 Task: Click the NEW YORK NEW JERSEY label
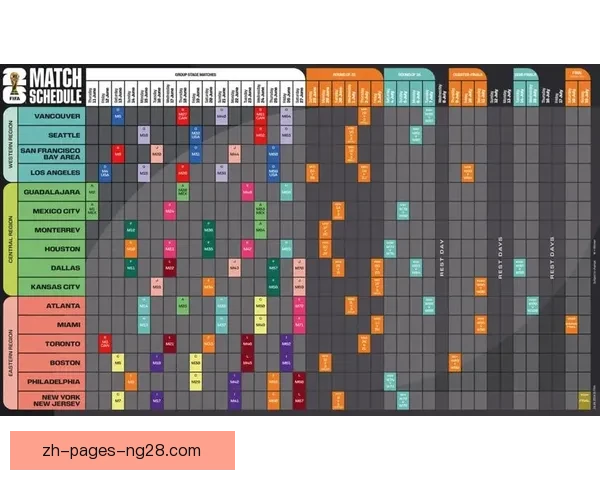[51, 400]
